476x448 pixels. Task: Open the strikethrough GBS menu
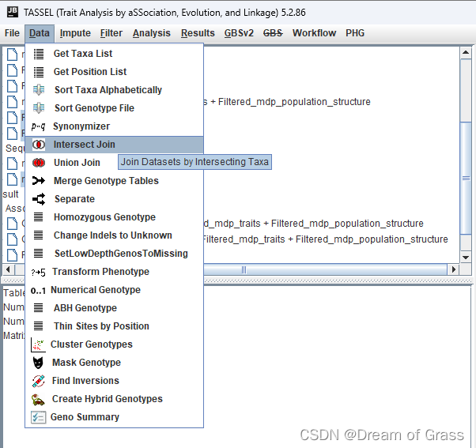(x=273, y=33)
